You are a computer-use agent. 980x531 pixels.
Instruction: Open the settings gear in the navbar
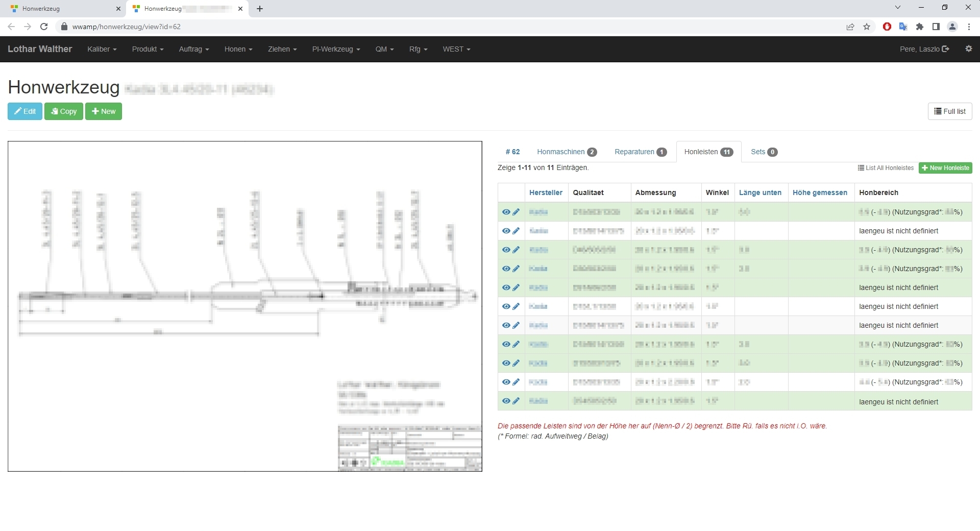click(968, 49)
